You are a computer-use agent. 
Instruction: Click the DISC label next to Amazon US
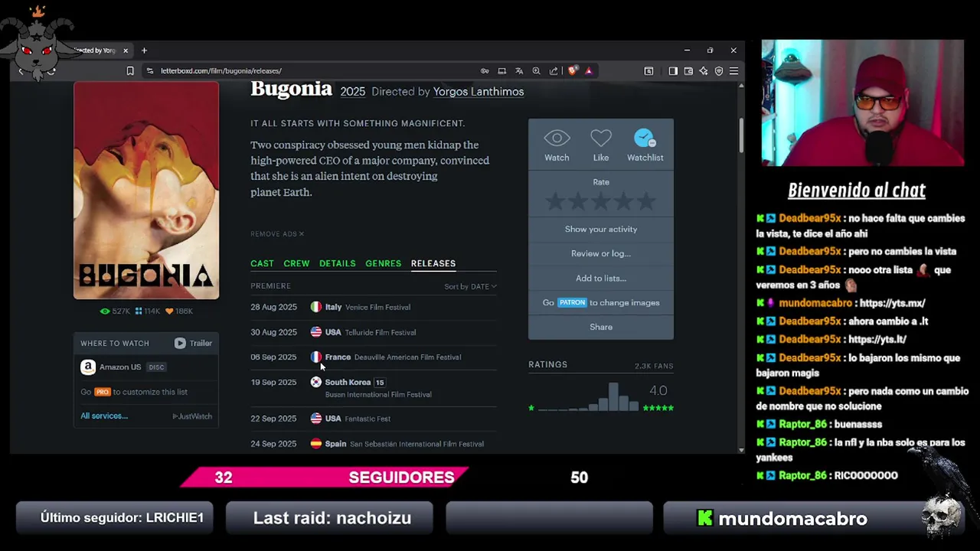coord(156,367)
